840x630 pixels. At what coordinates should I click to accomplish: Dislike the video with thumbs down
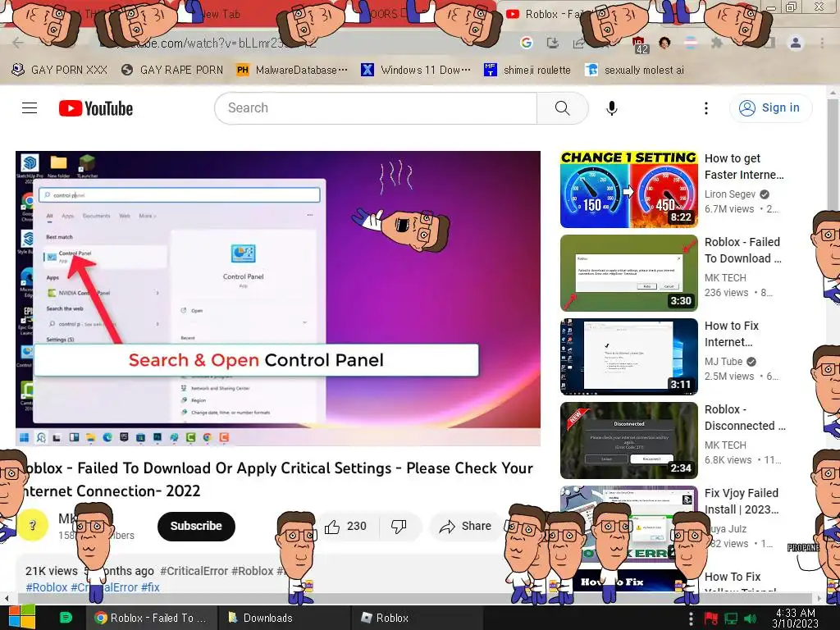(x=399, y=526)
